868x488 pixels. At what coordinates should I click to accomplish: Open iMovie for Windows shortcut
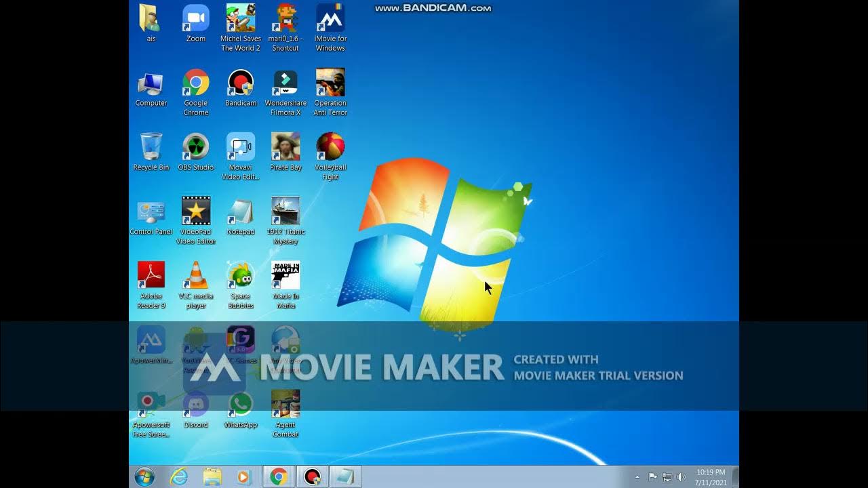(x=330, y=28)
